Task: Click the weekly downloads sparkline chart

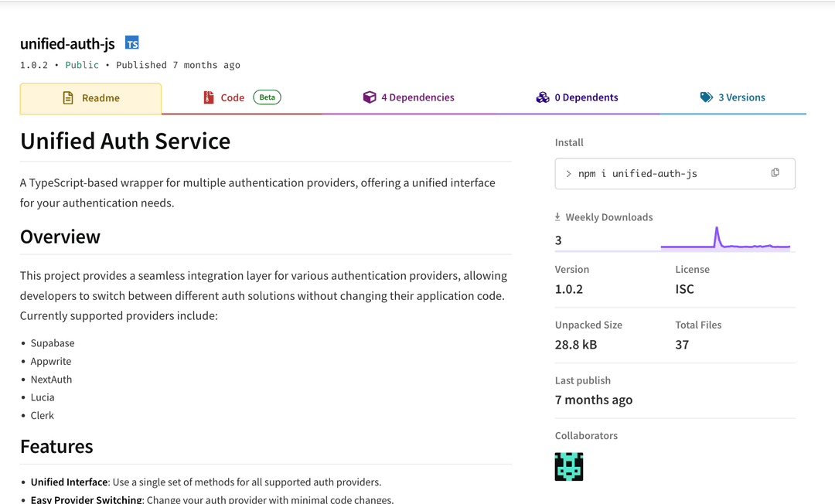Action: tap(725, 238)
